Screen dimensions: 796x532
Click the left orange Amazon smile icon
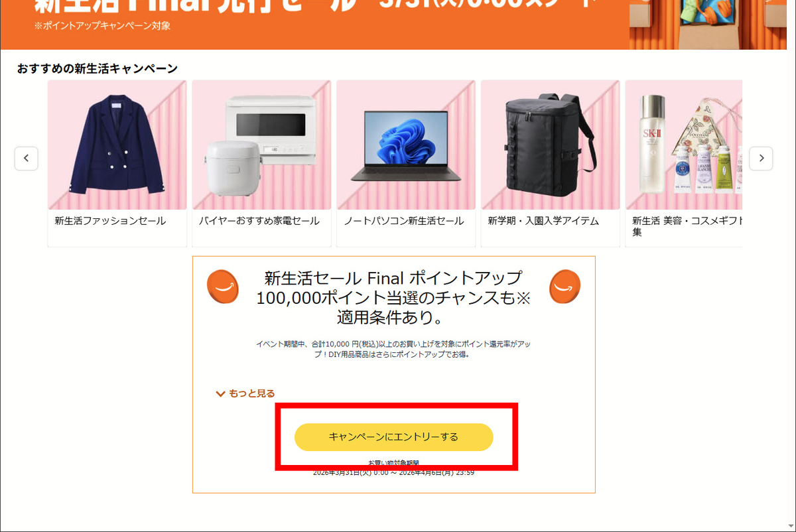click(x=223, y=287)
